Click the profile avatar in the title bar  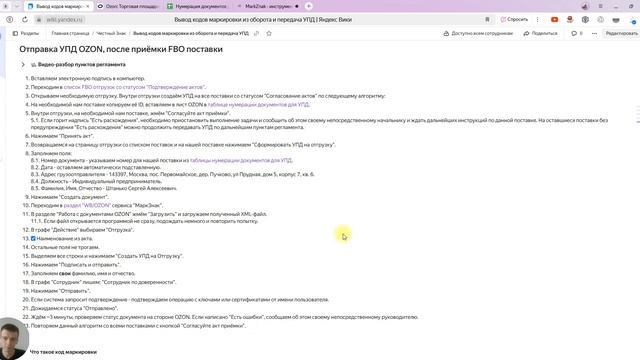tap(585, 6)
